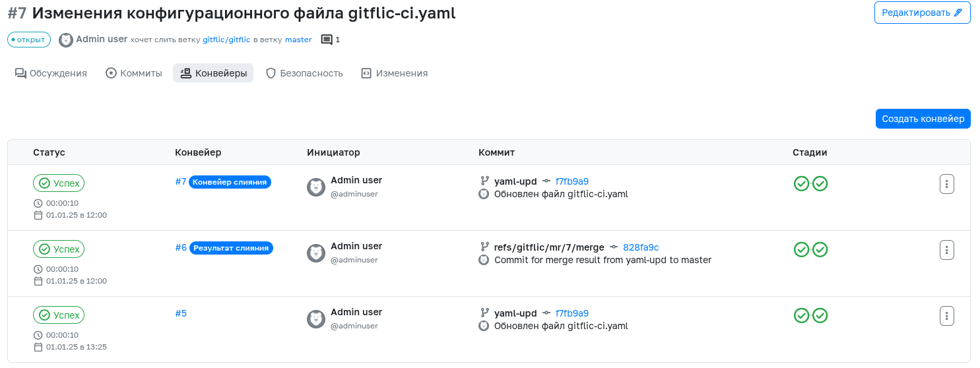
Task: Click the comments count icon in header
Action: pos(327,40)
